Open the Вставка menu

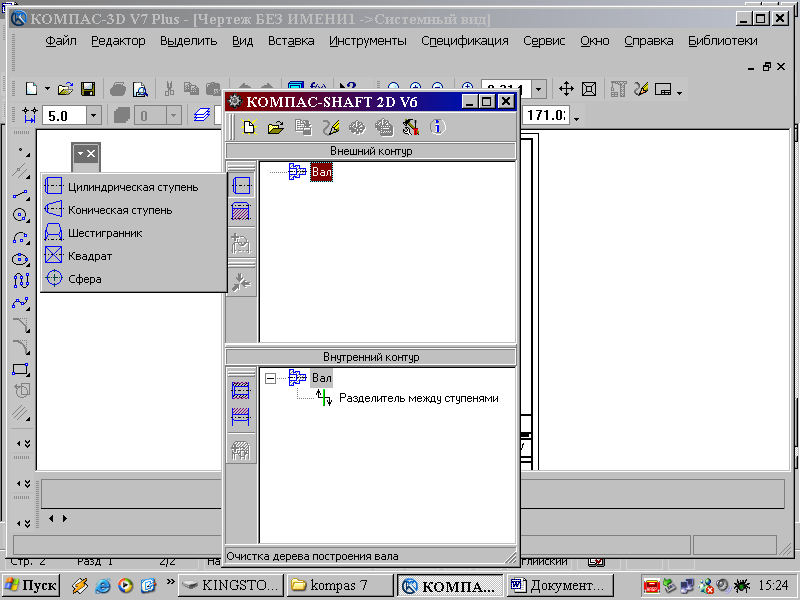pos(291,41)
